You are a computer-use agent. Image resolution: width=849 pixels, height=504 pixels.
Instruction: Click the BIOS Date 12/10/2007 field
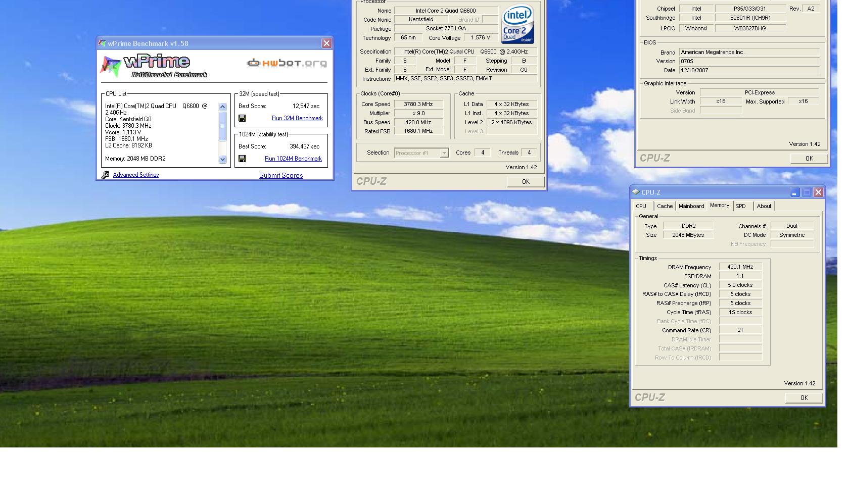click(x=749, y=70)
